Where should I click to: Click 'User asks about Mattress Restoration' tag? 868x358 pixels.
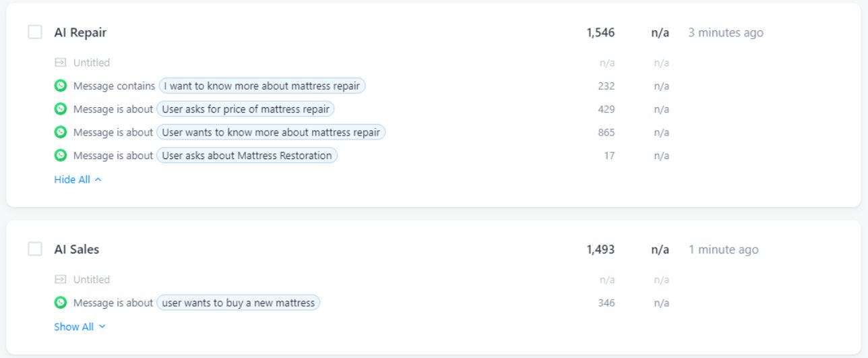pyautogui.click(x=247, y=155)
